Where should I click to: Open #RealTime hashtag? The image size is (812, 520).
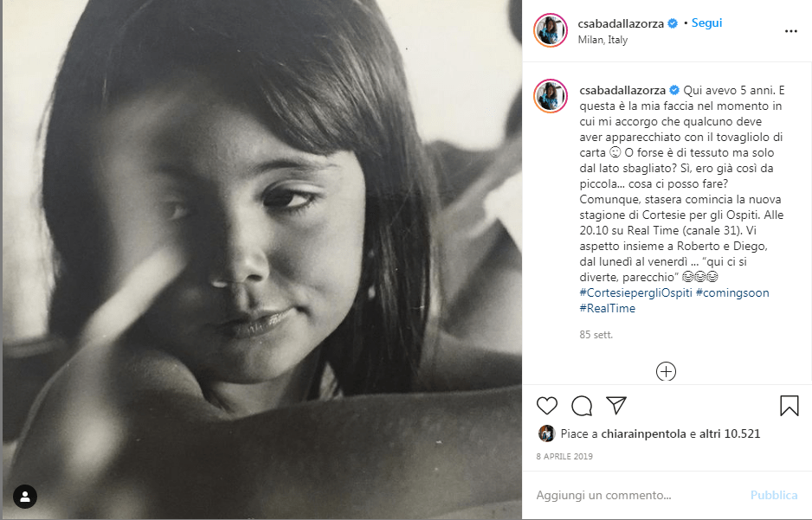tap(607, 308)
